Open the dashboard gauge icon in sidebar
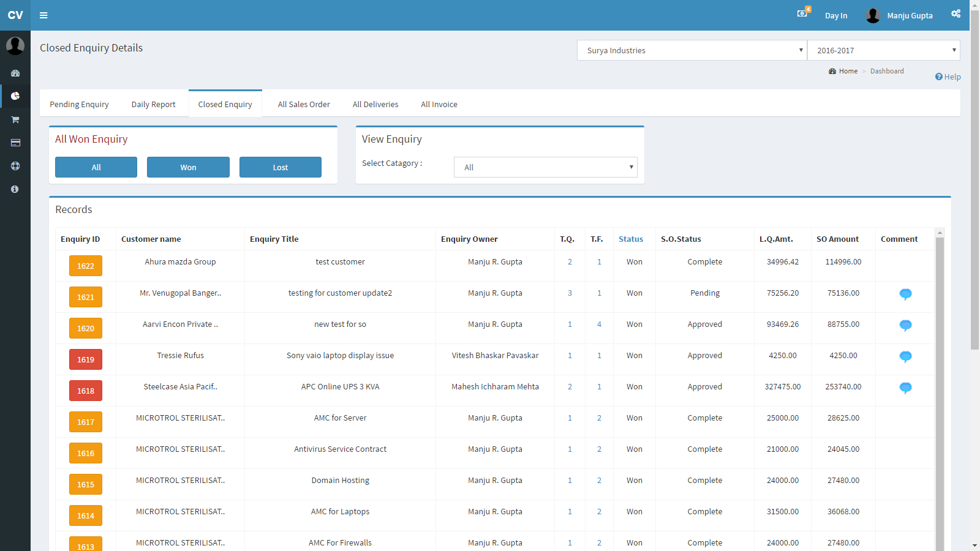The image size is (980, 551). (15, 73)
